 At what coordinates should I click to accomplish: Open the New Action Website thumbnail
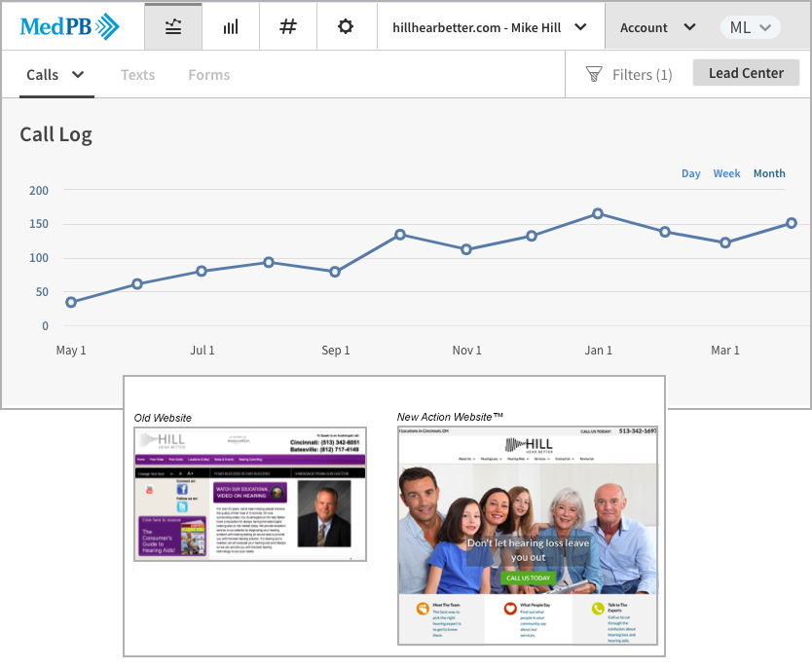tap(528, 536)
